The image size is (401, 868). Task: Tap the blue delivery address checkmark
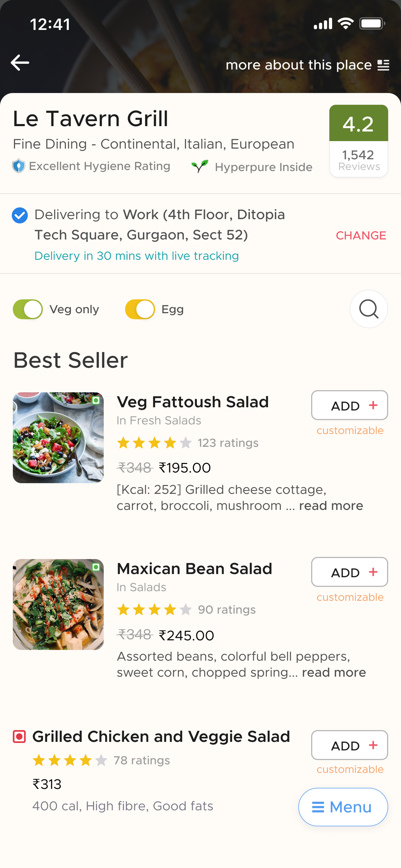coord(20,215)
